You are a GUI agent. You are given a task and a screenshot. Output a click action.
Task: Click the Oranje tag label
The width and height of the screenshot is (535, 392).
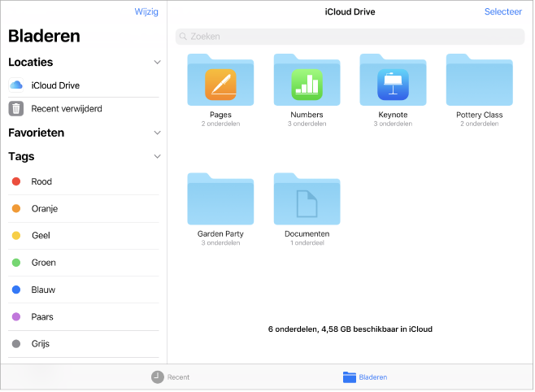pos(45,208)
